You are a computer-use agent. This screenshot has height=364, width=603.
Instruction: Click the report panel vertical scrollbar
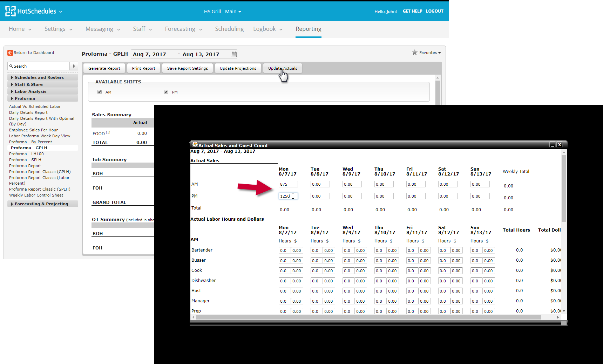coord(438,92)
